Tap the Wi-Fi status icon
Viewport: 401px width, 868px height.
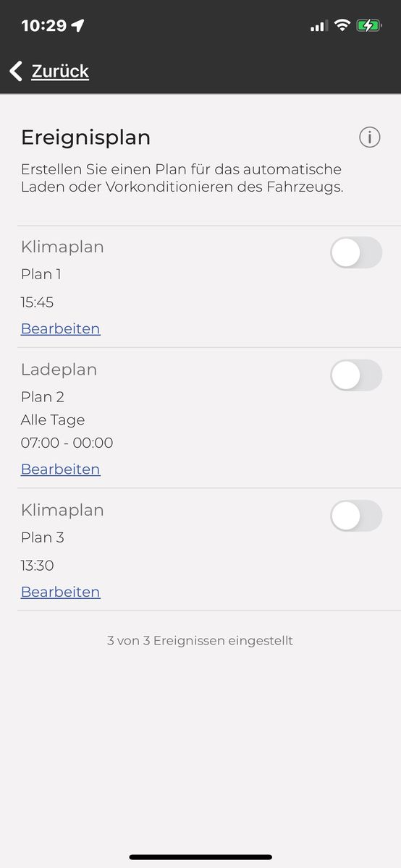[x=342, y=25]
